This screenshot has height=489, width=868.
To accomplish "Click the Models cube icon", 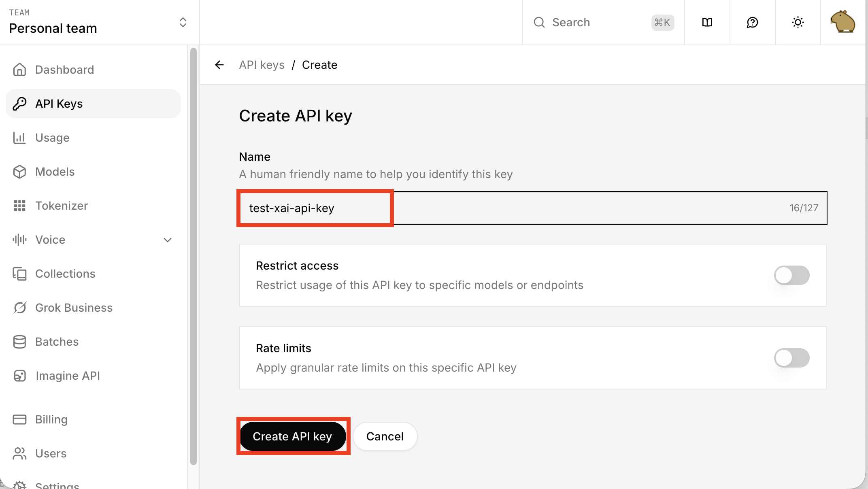I will (19, 172).
